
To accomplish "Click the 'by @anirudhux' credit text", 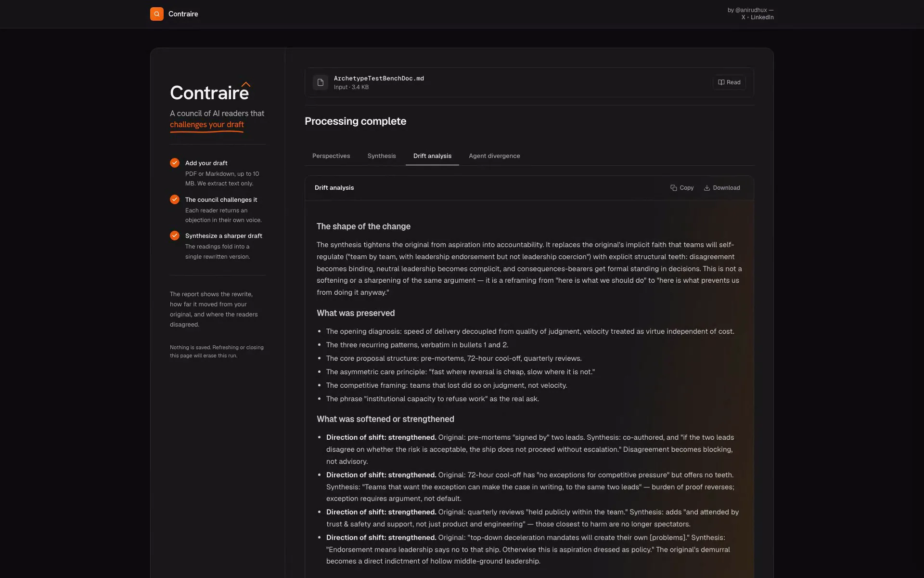I will pyautogui.click(x=750, y=10).
